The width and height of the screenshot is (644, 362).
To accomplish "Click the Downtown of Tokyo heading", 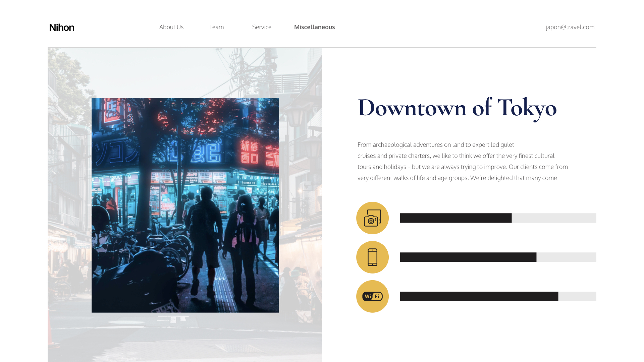I will point(457,108).
